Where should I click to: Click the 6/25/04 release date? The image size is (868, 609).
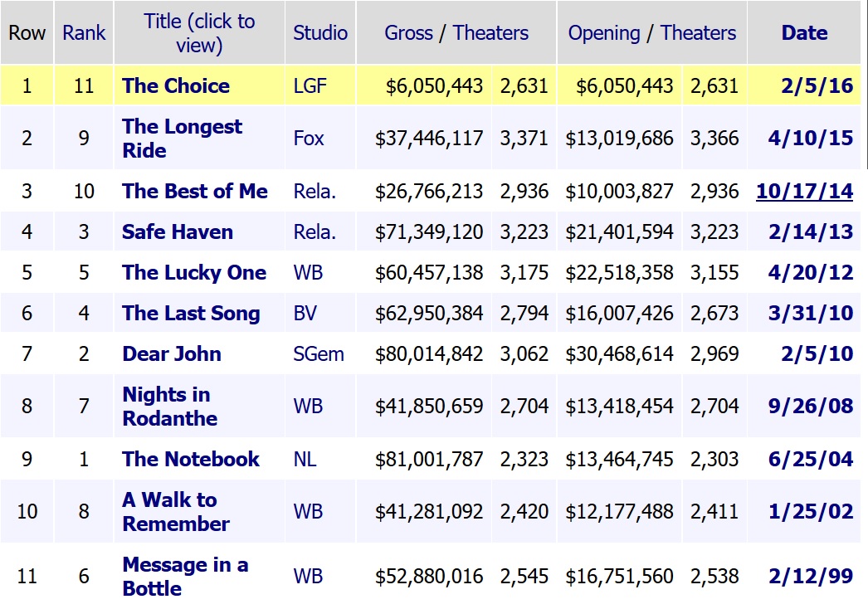811,459
